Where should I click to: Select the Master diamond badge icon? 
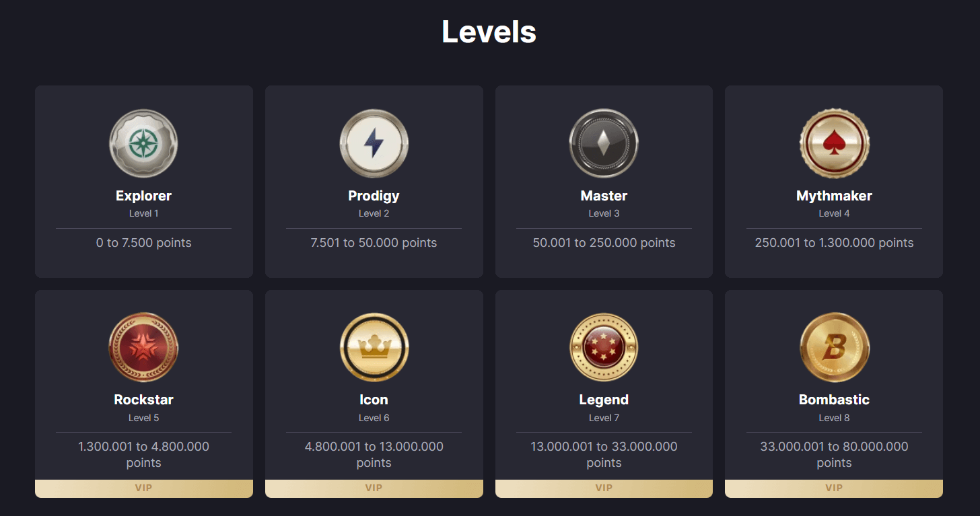click(x=604, y=144)
